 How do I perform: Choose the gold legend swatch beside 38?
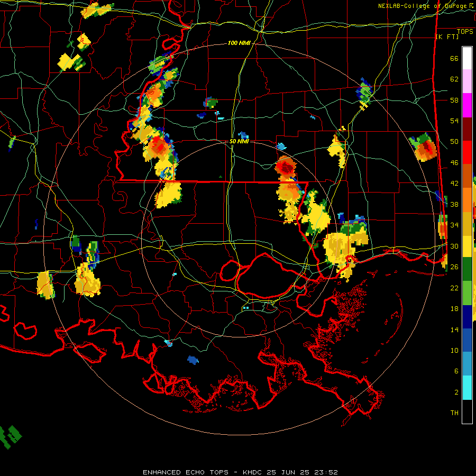[467, 223]
